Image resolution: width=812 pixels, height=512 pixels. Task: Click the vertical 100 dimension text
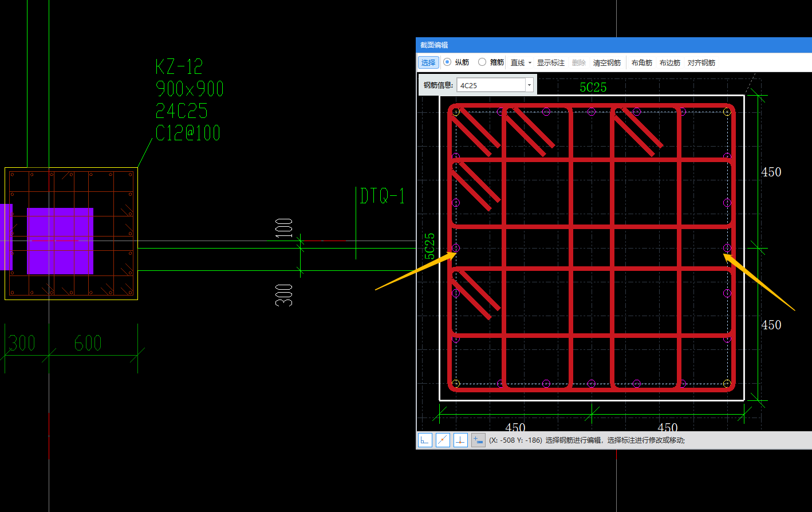pos(285,228)
